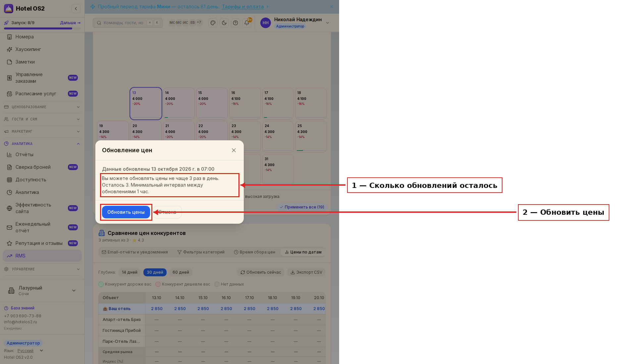This screenshot has height=364, width=617.
Task: Switch to Время сбора цен tab
Action: pyautogui.click(x=255, y=252)
